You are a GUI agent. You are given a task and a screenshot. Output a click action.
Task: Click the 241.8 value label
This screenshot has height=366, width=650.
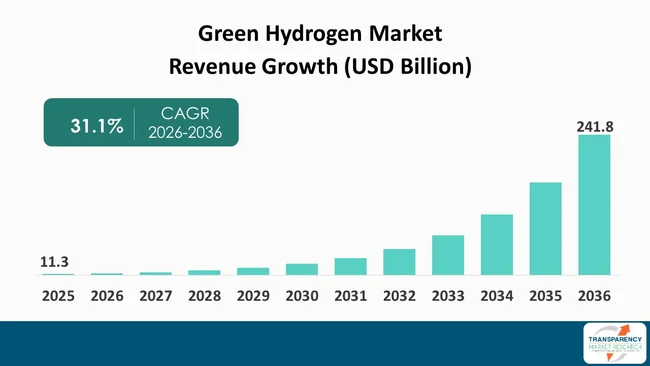tap(595, 127)
